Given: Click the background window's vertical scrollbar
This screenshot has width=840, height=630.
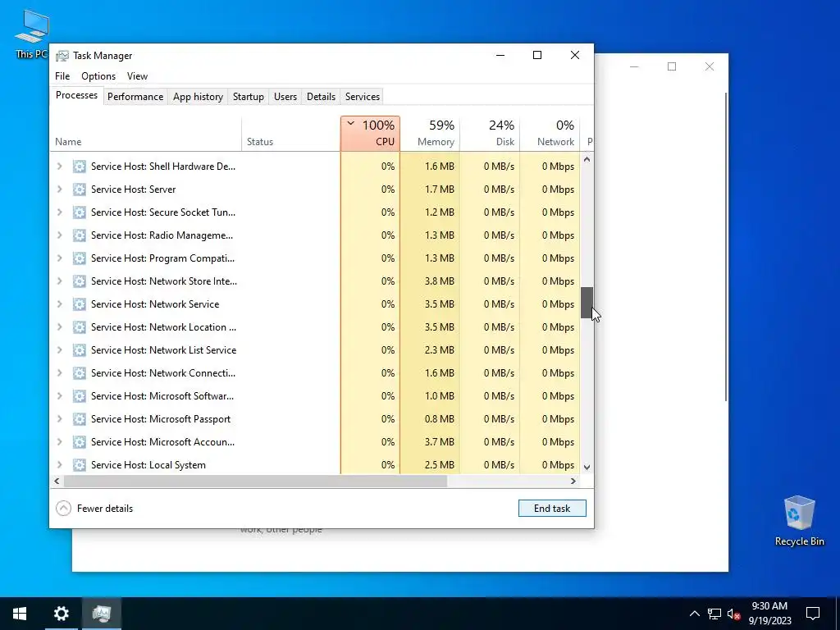Looking at the screenshot, I should point(726,246).
